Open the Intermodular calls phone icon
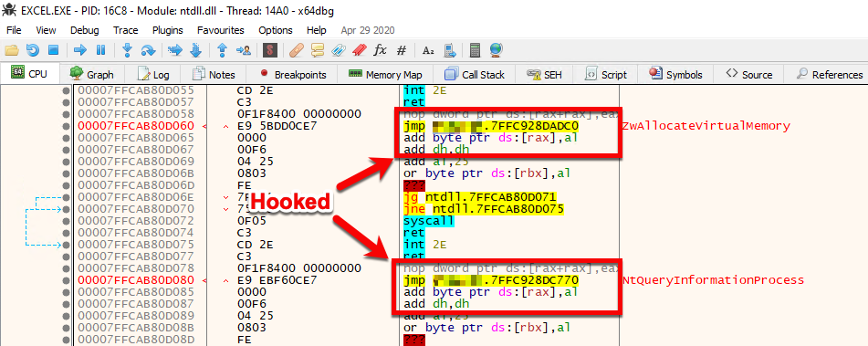This screenshot has height=346, width=868. tap(449, 50)
